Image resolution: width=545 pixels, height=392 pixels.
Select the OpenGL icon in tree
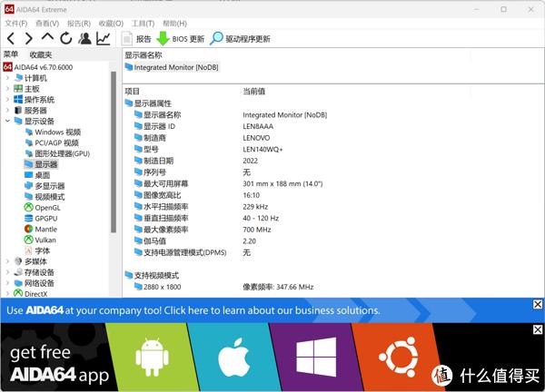coord(28,207)
